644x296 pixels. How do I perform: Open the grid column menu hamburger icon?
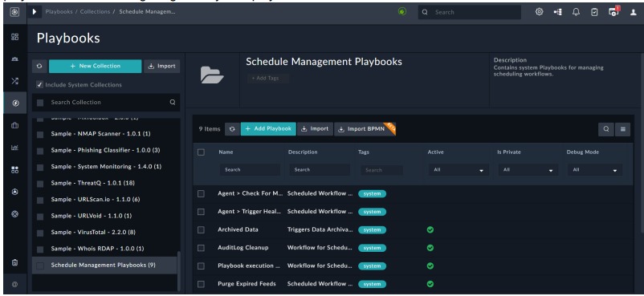[x=622, y=129]
